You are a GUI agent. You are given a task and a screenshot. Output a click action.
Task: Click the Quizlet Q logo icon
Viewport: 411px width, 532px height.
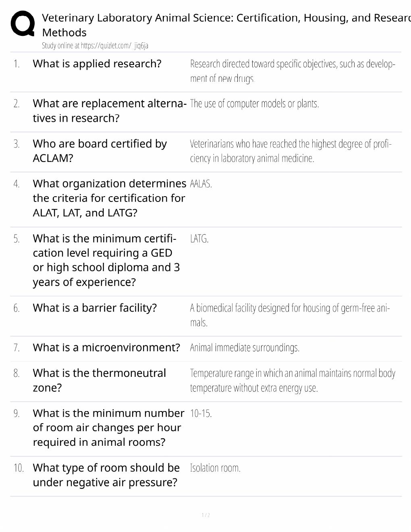click(23, 24)
